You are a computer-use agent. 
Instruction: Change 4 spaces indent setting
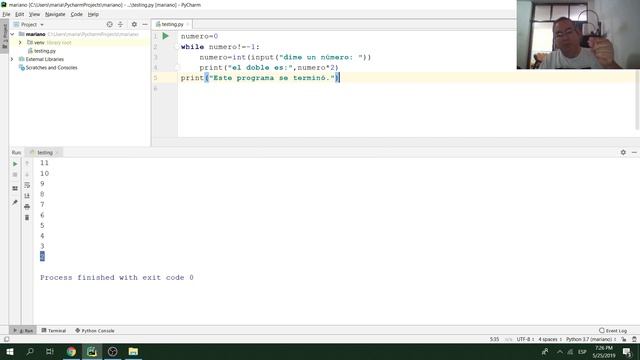point(550,339)
